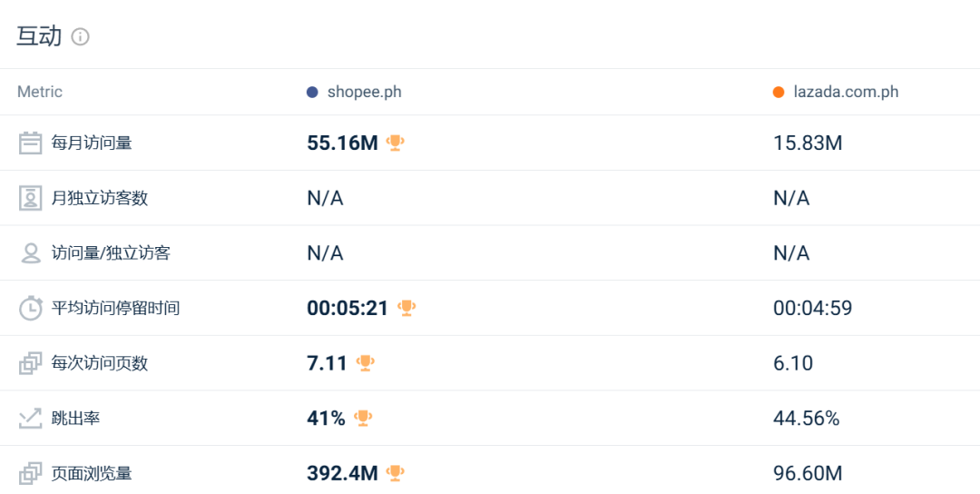Screen dimensions: 980x494
Task: Click the blue dot for shopee.ph
Action: [x=312, y=93]
